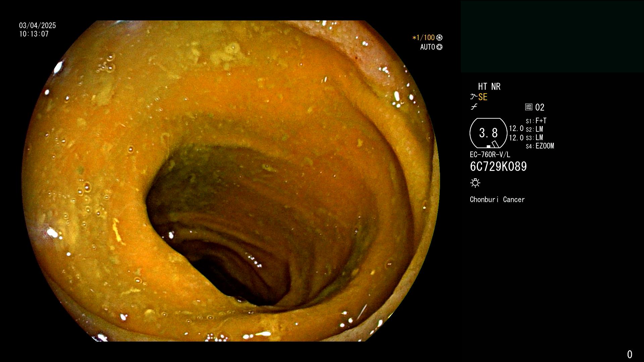
Task: Click the scope model EC-760R-V/L
Action: coord(490,155)
